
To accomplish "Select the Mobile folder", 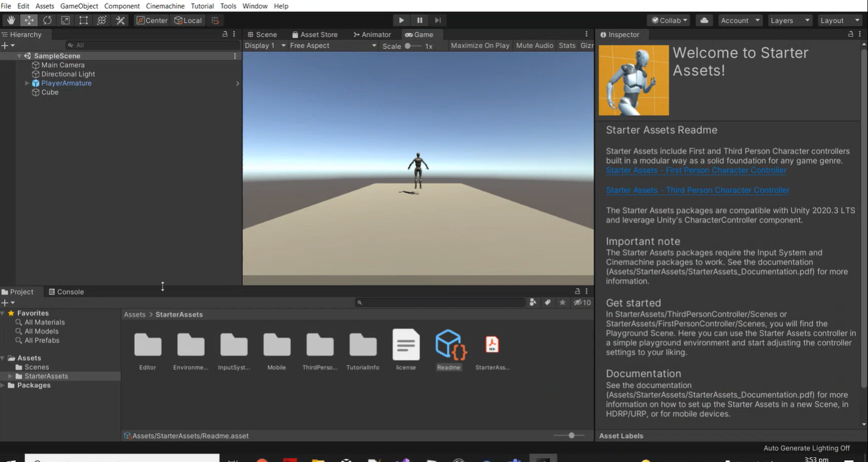I will point(277,350).
